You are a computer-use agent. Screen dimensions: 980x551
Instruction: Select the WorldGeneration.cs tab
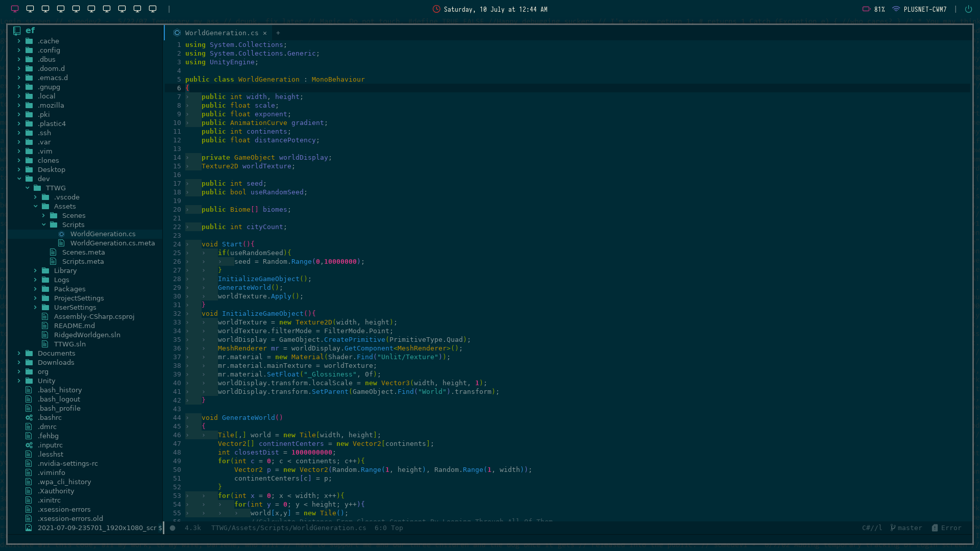222,33
